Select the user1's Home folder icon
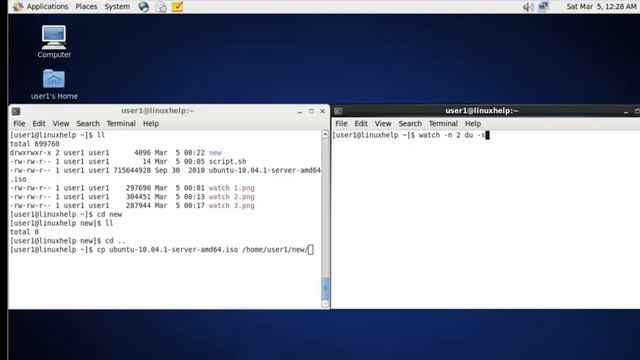 pyautogui.click(x=54, y=84)
